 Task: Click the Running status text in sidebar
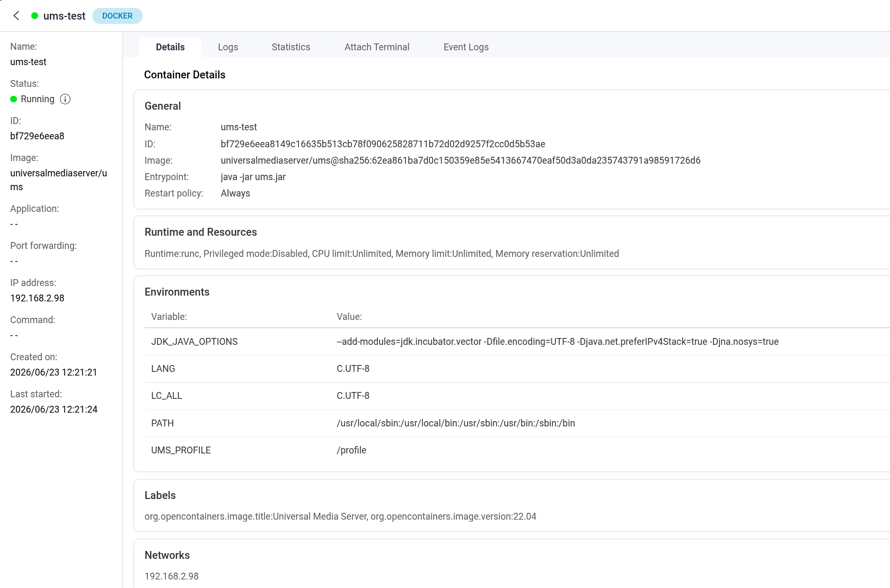tap(37, 99)
